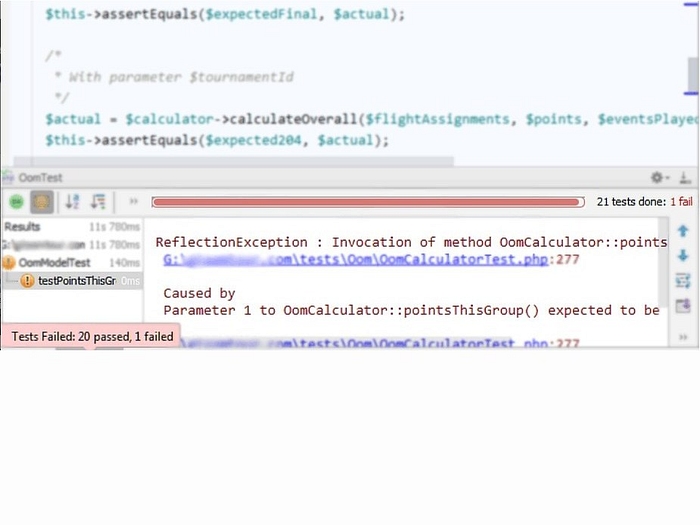Expand hidden test toolbar actions chevron
Image resolution: width=700 pixels, height=525 pixels.
(x=133, y=202)
